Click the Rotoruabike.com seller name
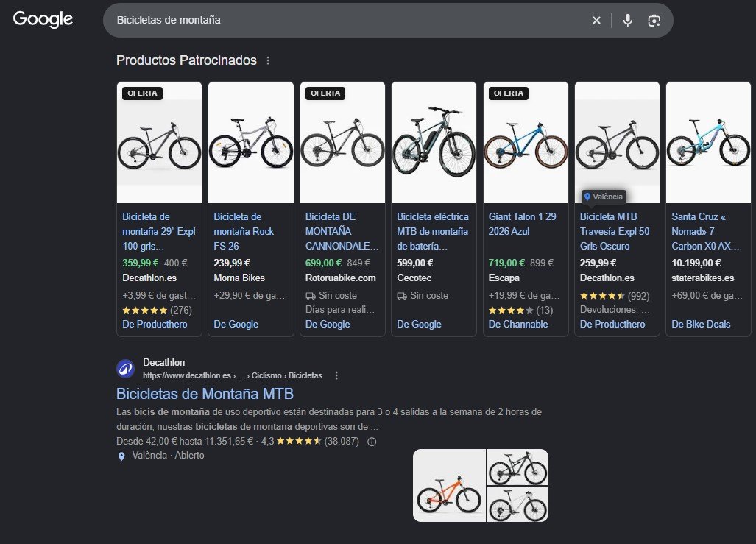The width and height of the screenshot is (756, 544). coord(340,278)
